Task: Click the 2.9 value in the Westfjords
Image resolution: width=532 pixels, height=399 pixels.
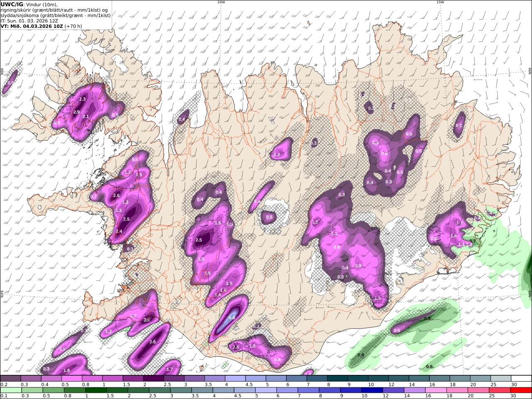Action: (x=76, y=112)
